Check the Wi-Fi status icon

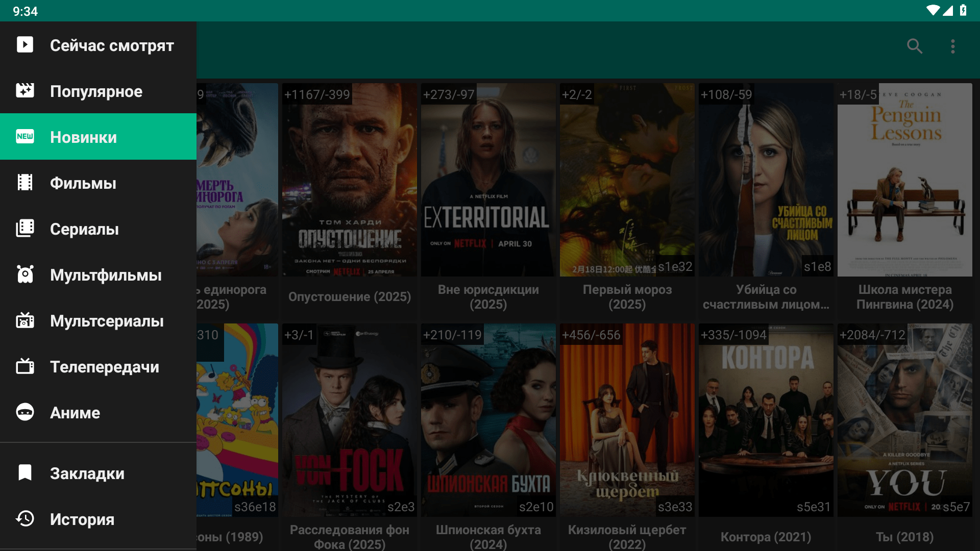click(x=933, y=10)
